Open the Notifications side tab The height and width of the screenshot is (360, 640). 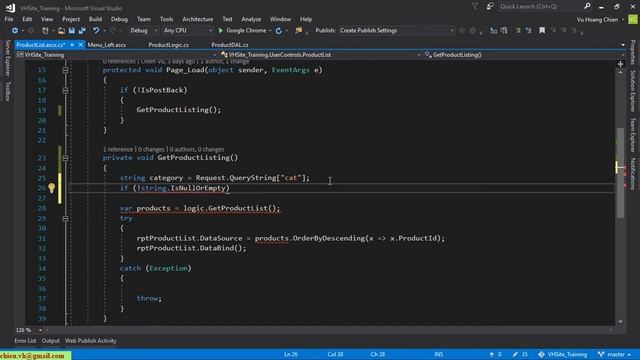(x=633, y=174)
